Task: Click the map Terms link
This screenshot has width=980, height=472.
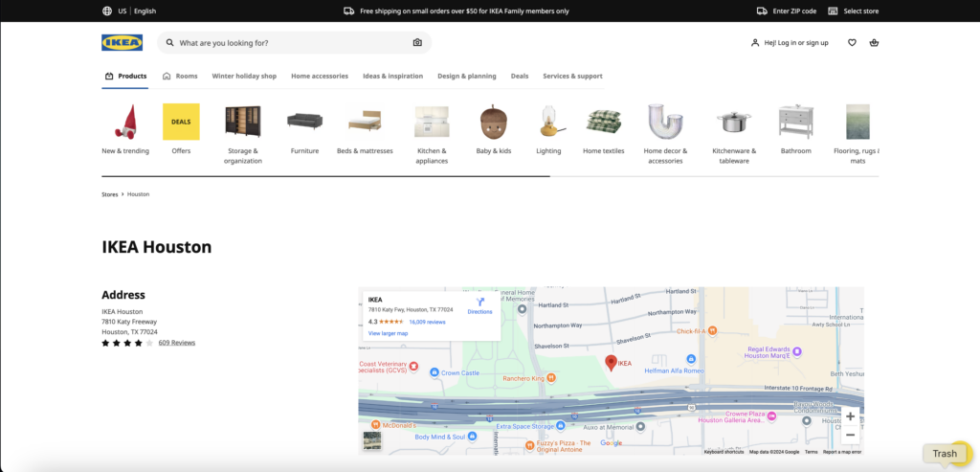Action: (x=811, y=451)
